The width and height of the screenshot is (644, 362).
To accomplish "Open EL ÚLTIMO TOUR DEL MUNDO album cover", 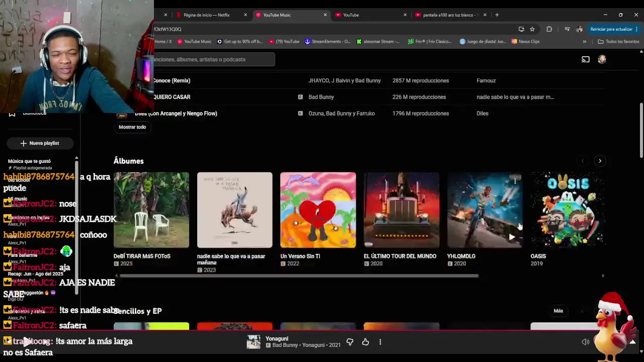I will pyautogui.click(x=401, y=210).
